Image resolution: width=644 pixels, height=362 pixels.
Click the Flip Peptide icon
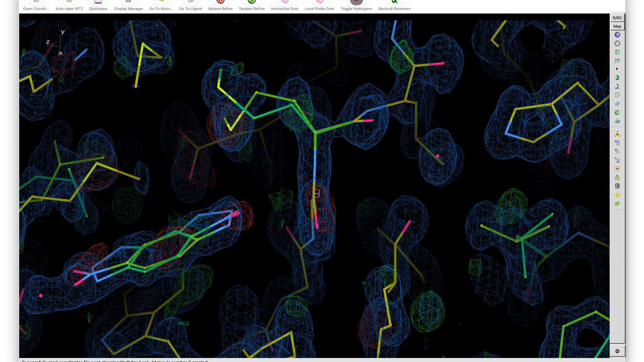[x=617, y=121]
